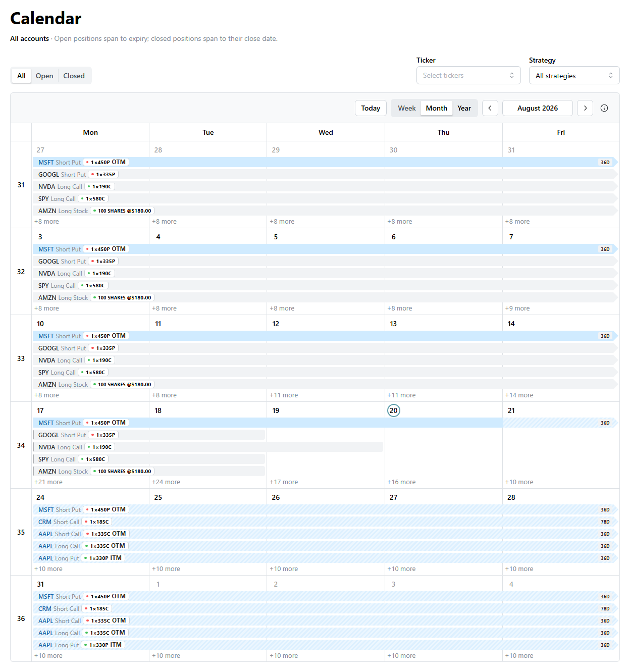
Task: Open week 36 AAPL Long Put event
Action: pyautogui.click(x=325, y=645)
